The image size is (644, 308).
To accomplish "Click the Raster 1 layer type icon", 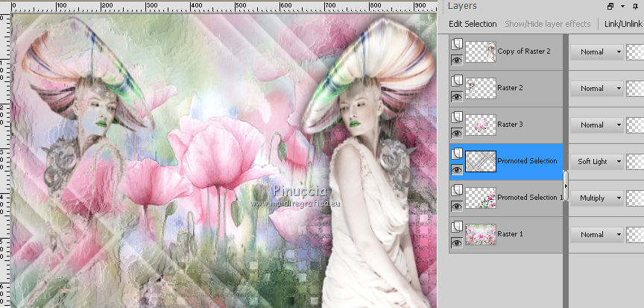I will coord(456,227).
